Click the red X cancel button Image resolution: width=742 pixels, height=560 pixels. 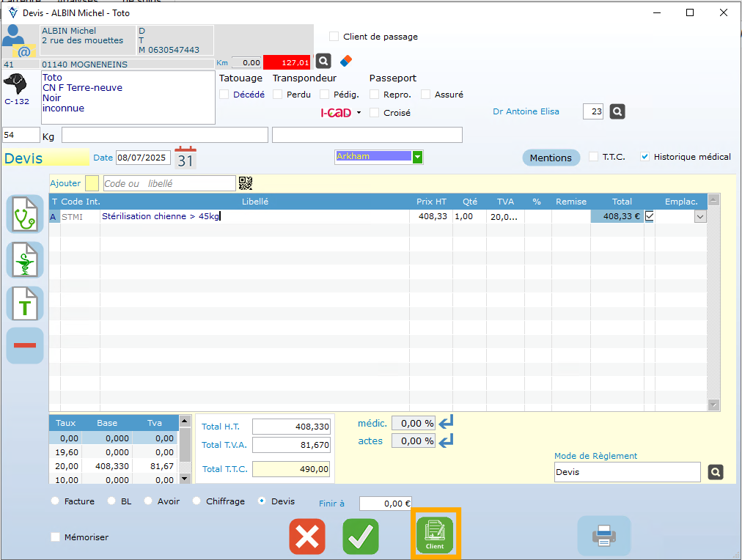coord(307,537)
